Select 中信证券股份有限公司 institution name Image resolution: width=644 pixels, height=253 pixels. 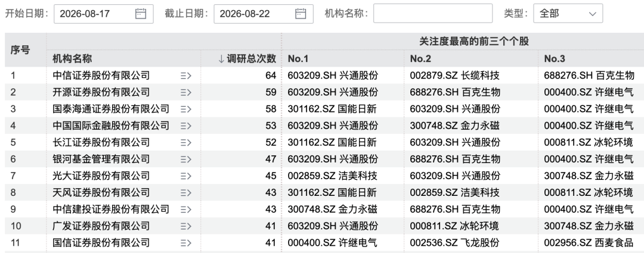pyautogui.click(x=101, y=76)
